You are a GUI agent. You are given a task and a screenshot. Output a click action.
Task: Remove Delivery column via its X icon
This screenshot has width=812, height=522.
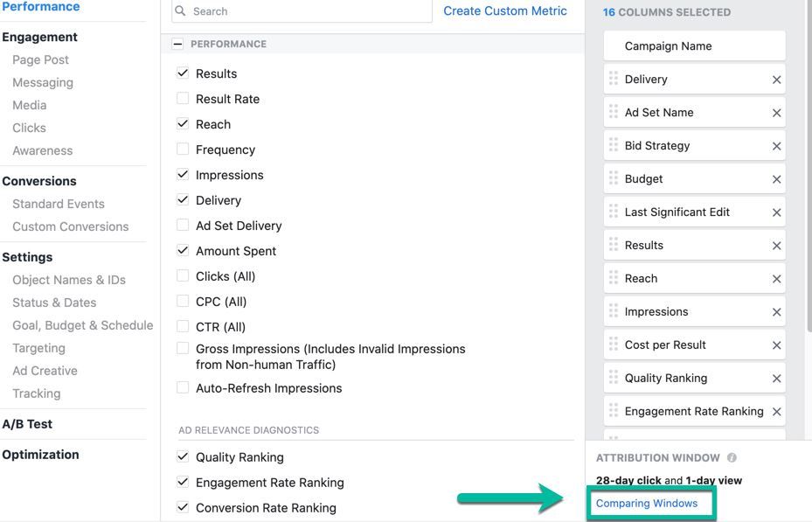click(776, 79)
